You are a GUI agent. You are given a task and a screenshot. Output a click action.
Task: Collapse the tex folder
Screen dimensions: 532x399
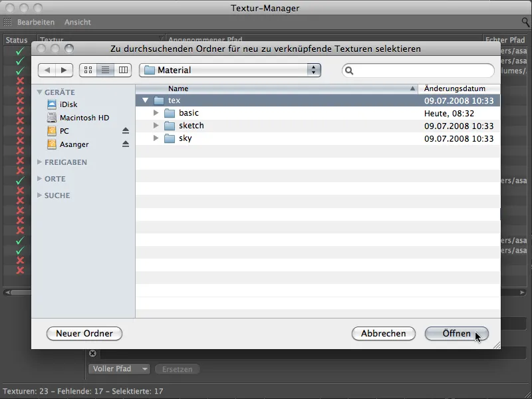(145, 100)
